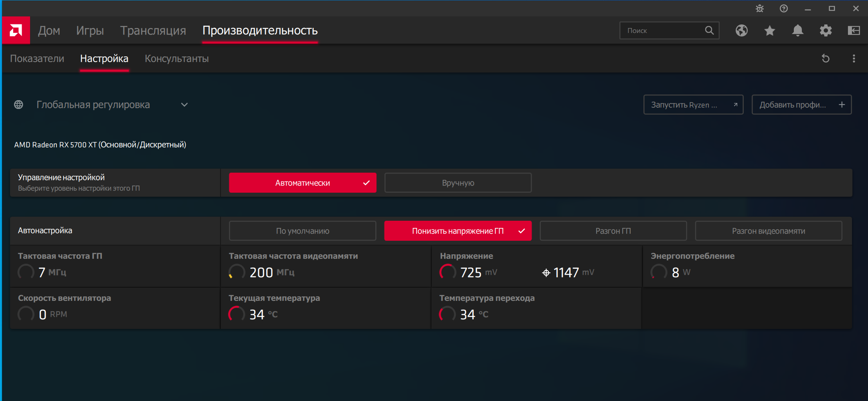868x401 pixels.
Task: Click the 7 МГц GPU clock value
Action: [53, 272]
